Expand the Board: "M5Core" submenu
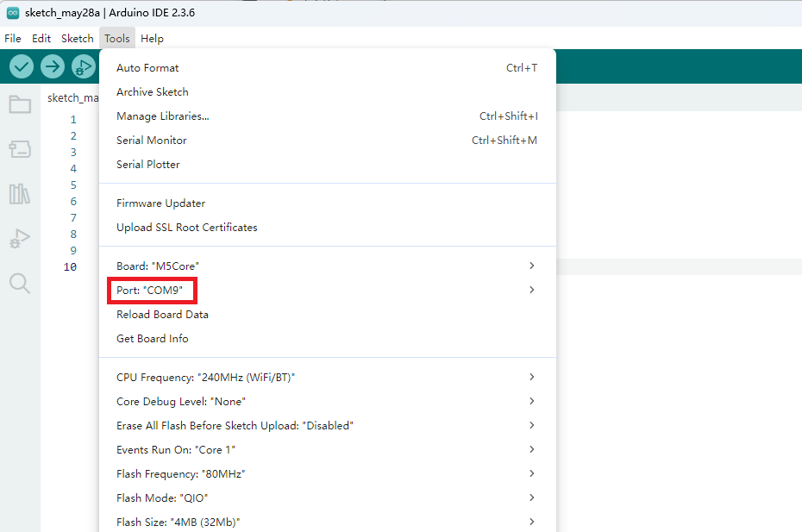Screen dimensions: 802x532 click(x=328, y=266)
